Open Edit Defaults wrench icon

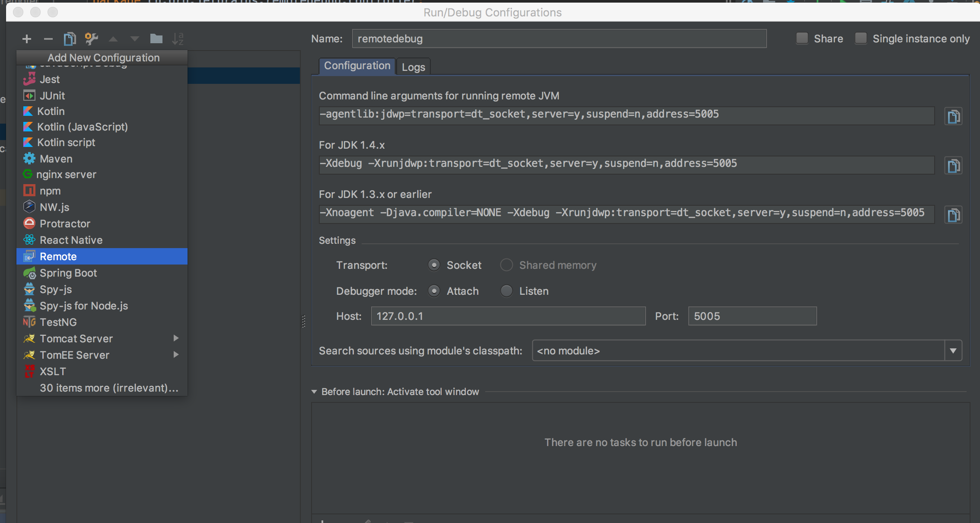click(91, 39)
